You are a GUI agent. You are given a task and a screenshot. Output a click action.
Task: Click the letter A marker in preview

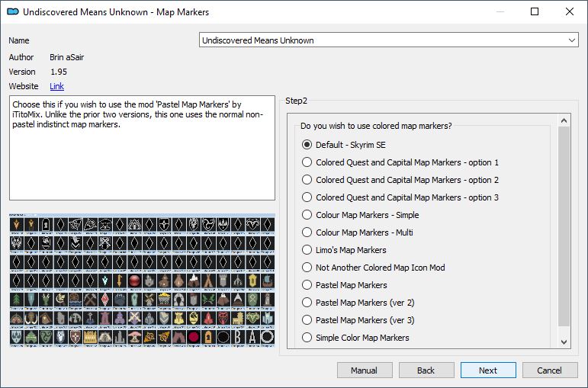(252, 337)
